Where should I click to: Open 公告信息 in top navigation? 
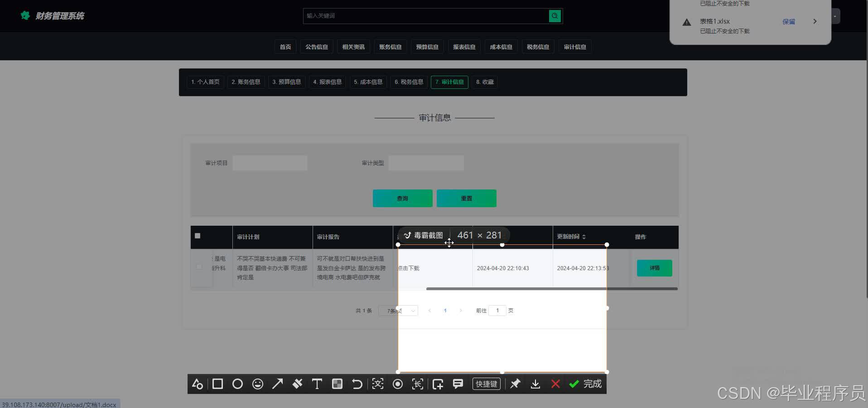click(317, 47)
